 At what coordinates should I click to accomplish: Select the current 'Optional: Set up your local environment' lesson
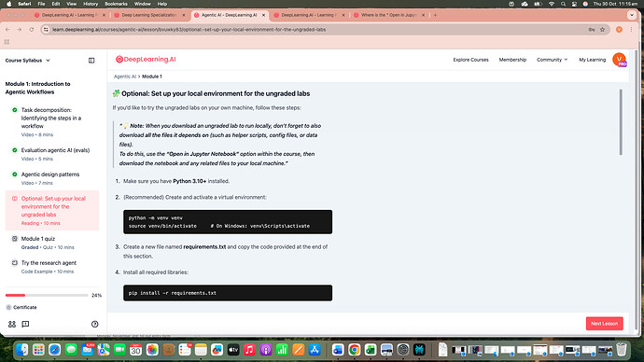[x=52, y=210]
